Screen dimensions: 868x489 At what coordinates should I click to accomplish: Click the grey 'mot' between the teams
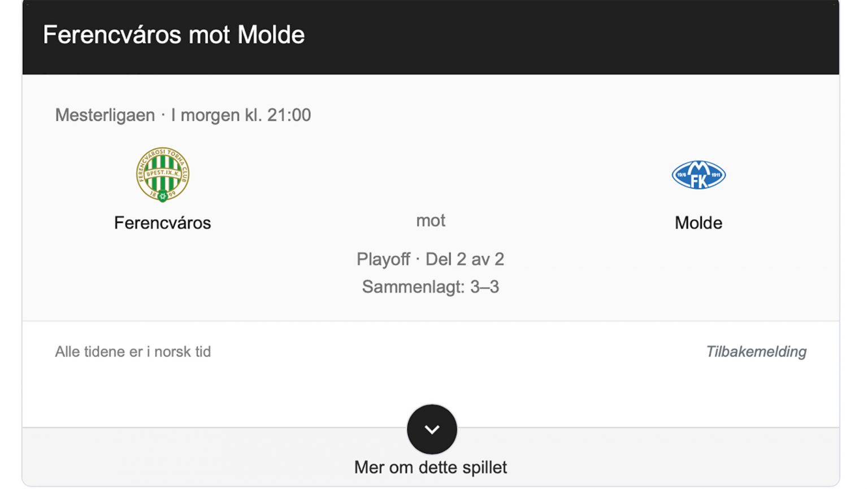point(431,220)
